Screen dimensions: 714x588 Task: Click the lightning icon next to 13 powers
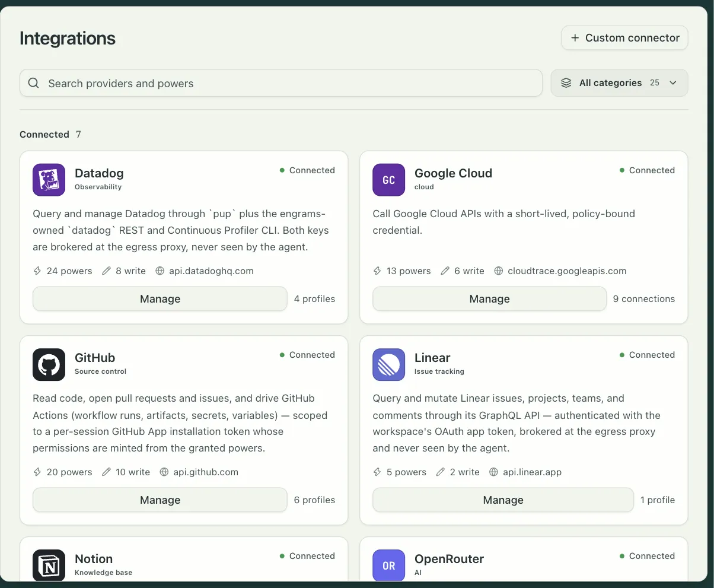tap(377, 271)
